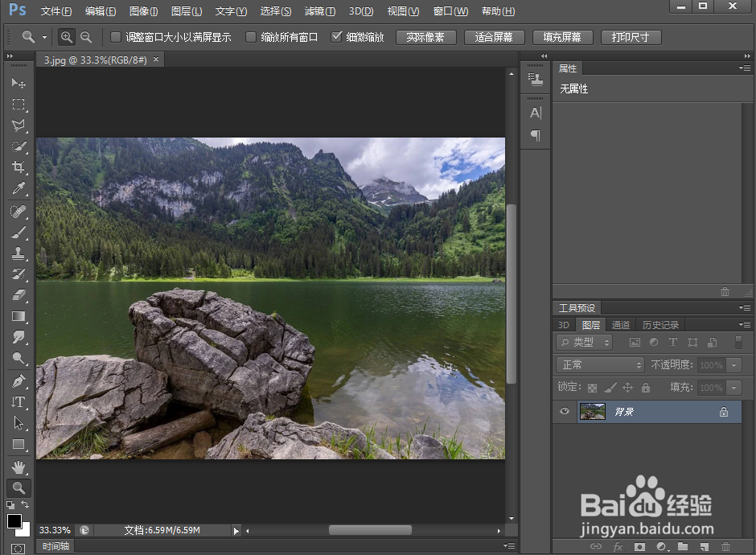
Task: Toggle adjustment layer filter icon
Action: (x=654, y=342)
